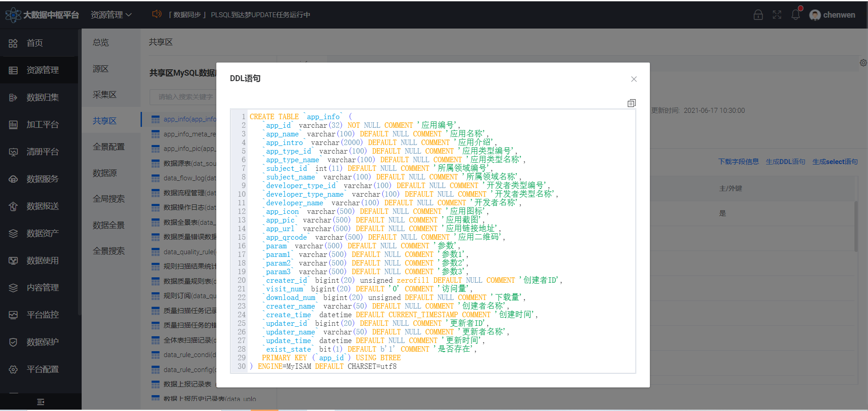Click the 数据保护 sidebar icon

click(x=13, y=342)
